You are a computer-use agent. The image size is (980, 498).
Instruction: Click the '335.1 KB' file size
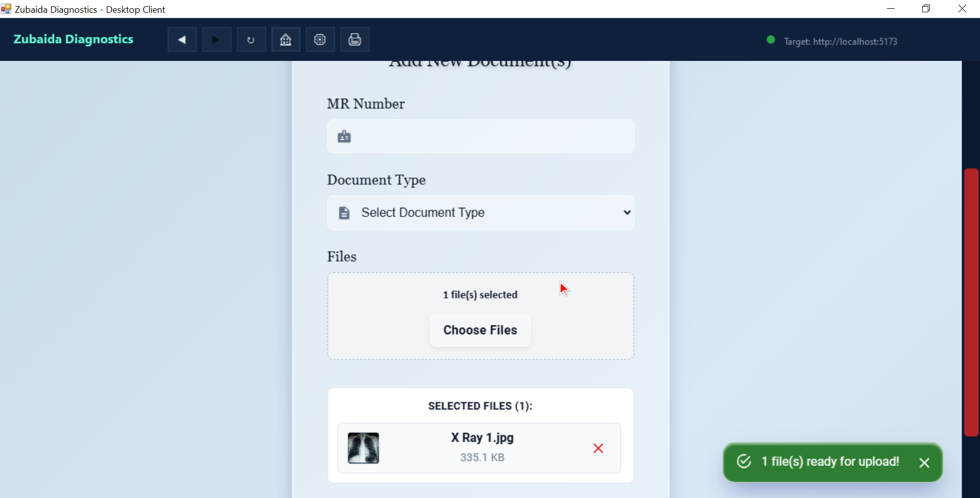(x=482, y=458)
